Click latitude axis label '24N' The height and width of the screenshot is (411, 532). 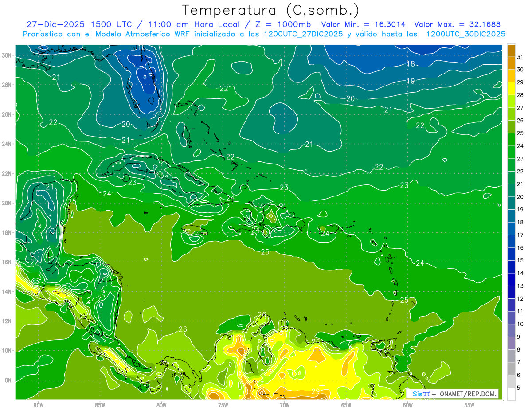(7, 144)
